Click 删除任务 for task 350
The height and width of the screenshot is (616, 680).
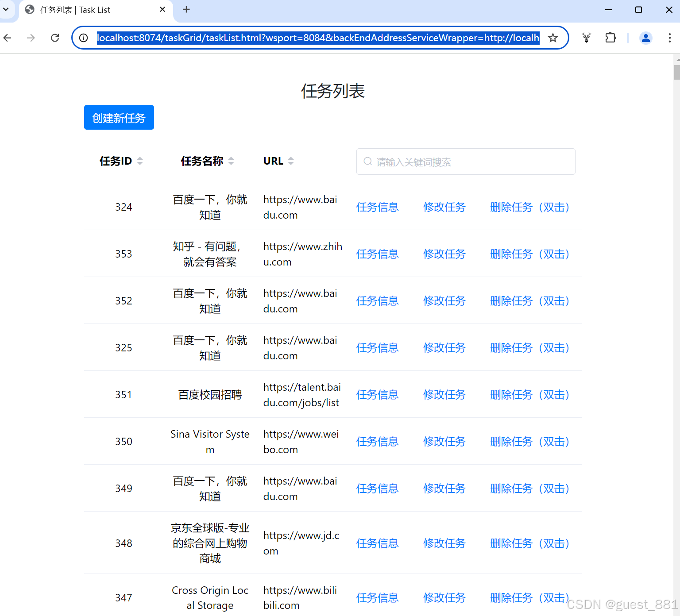point(529,442)
